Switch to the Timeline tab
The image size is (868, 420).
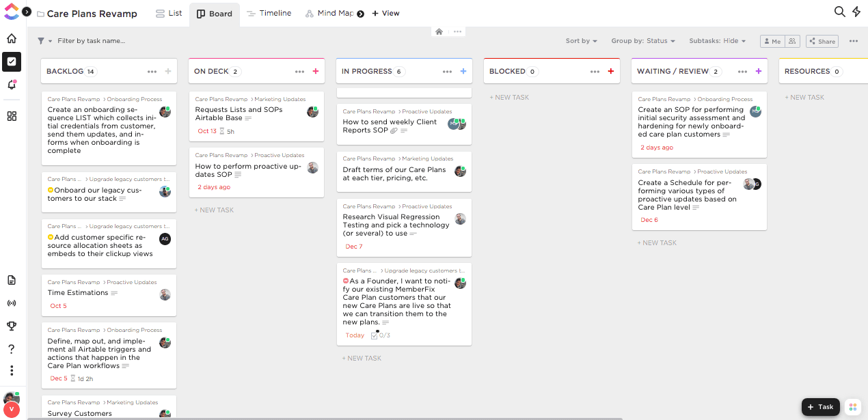(x=269, y=13)
